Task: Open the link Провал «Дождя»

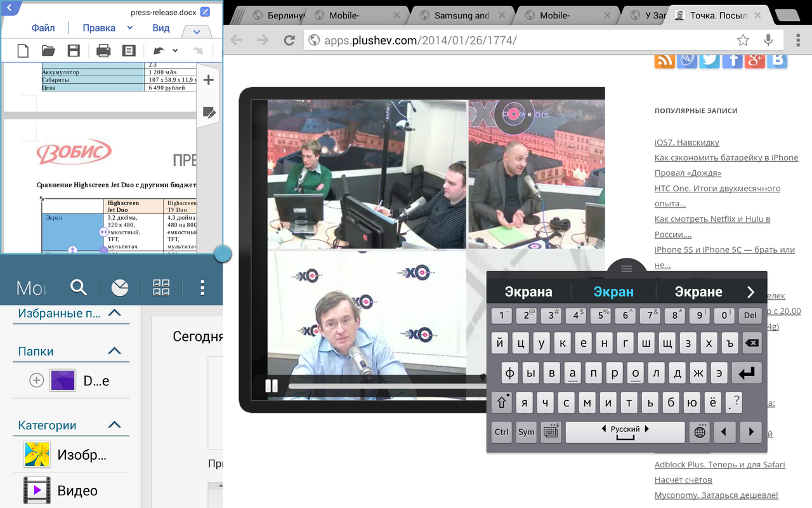Action: (x=688, y=173)
